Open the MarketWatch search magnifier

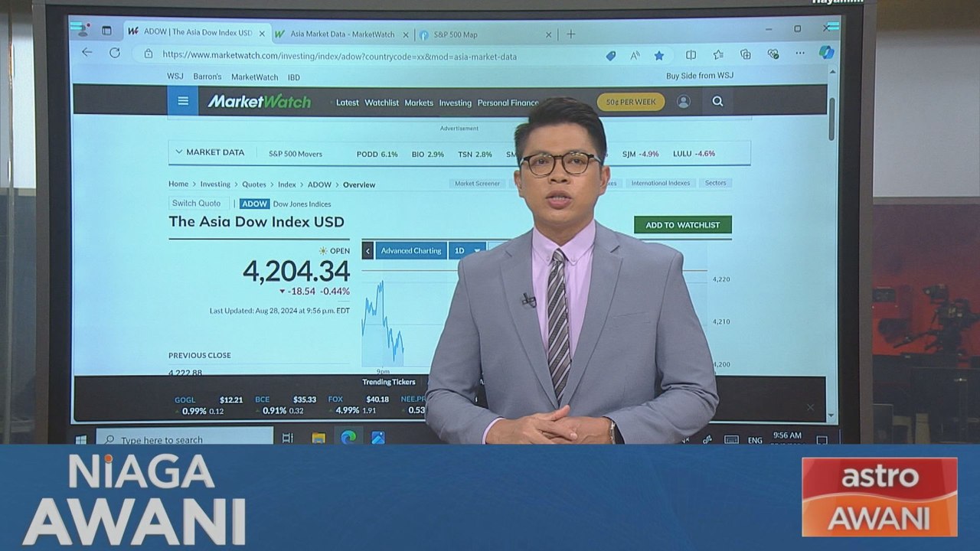(717, 101)
